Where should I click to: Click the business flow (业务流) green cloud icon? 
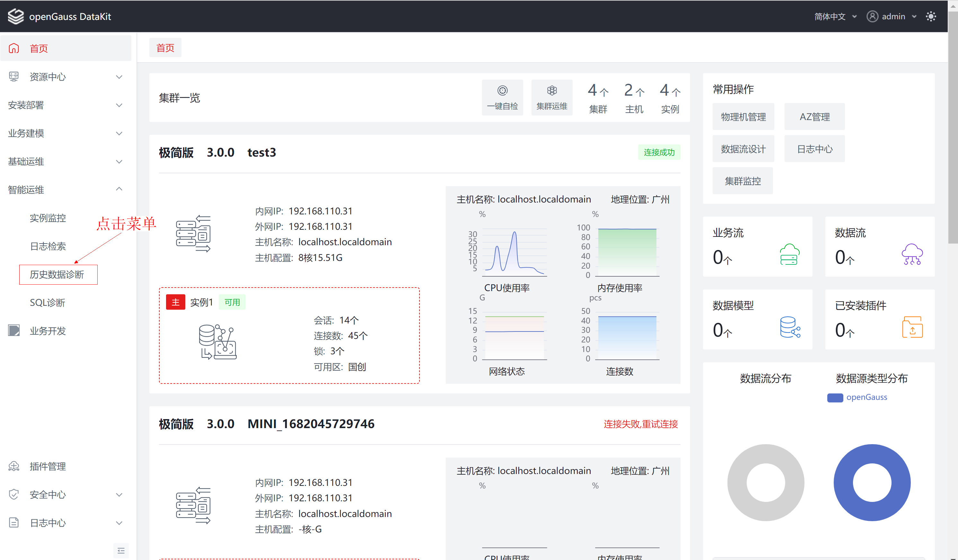click(x=789, y=254)
